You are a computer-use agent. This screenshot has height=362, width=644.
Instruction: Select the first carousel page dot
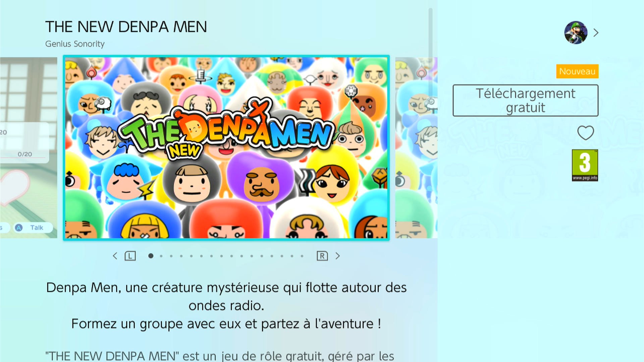coord(151,256)
